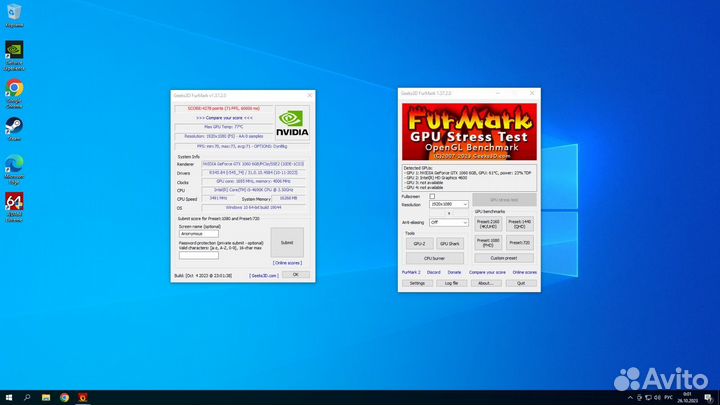Open the Anti-aliasing dropdown
Screen dimensions: 720x405
[x=449, y=222]
